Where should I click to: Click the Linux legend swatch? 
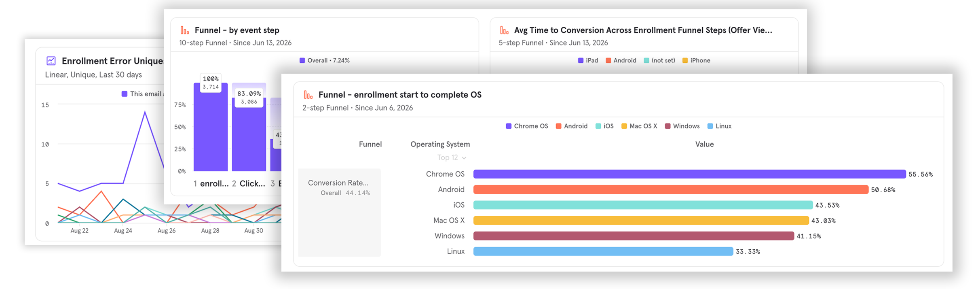pyautogui.click(x=710, y=126)
